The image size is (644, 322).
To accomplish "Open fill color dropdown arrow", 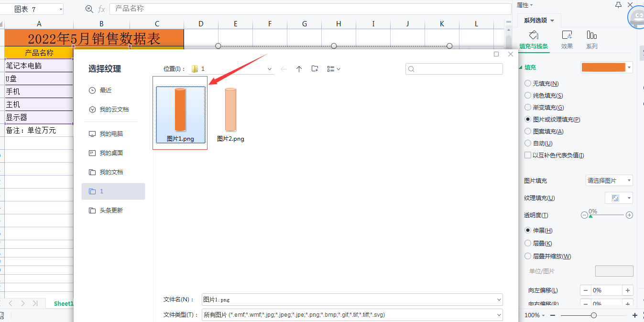I will [x=629, y=67].
